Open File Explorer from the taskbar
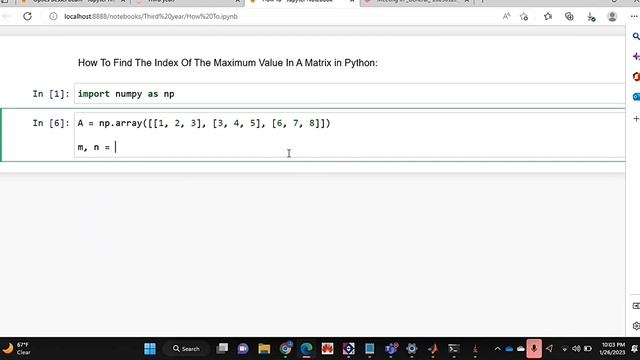 pyautogui.click(x=264, y=349)
